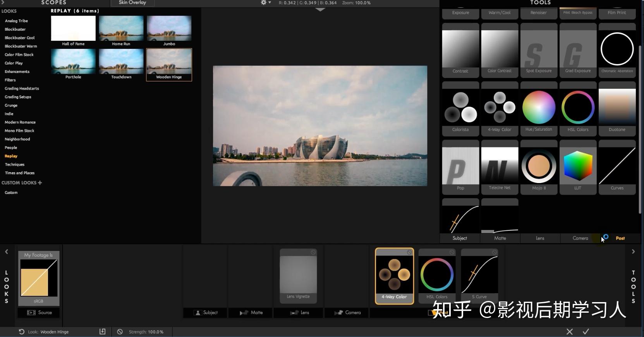This screenshot has height=337, width=644.
Task: Add a custom look with plus icon
Action: (x=40, y=183)
